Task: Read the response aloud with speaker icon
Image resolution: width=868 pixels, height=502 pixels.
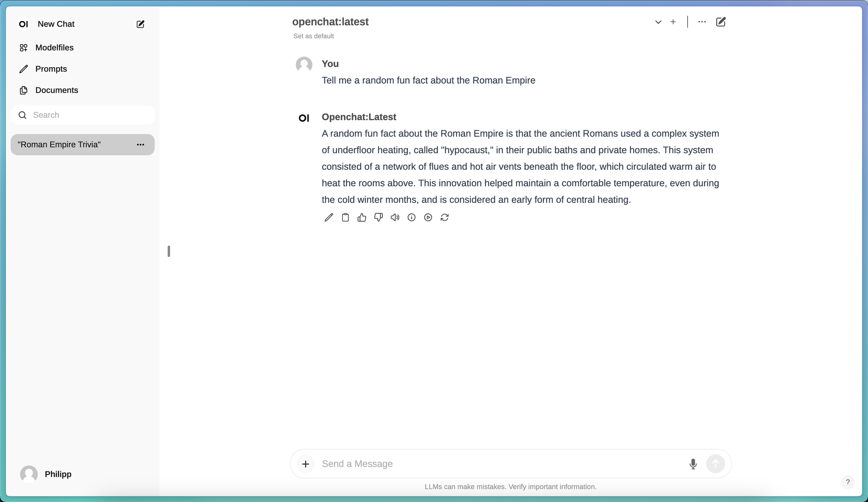Action: (x=395, y=218)
